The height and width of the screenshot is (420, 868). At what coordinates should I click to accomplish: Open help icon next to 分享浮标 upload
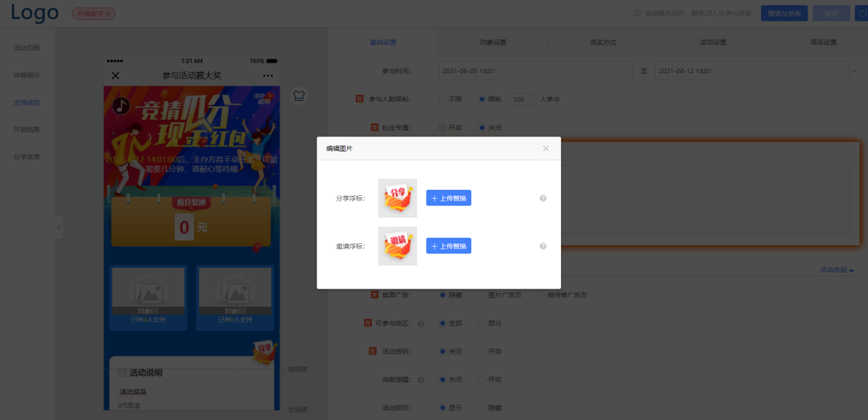[543, 198]
